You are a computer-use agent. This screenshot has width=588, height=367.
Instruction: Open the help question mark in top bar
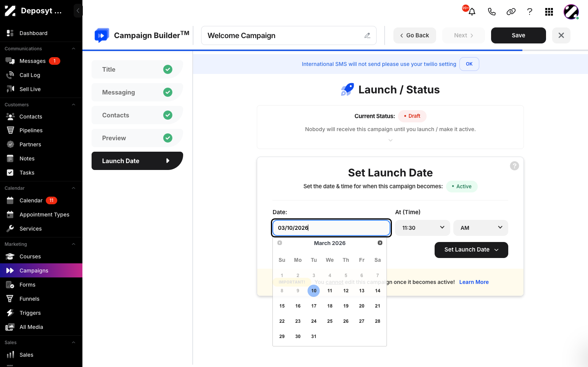pos(530,12)
